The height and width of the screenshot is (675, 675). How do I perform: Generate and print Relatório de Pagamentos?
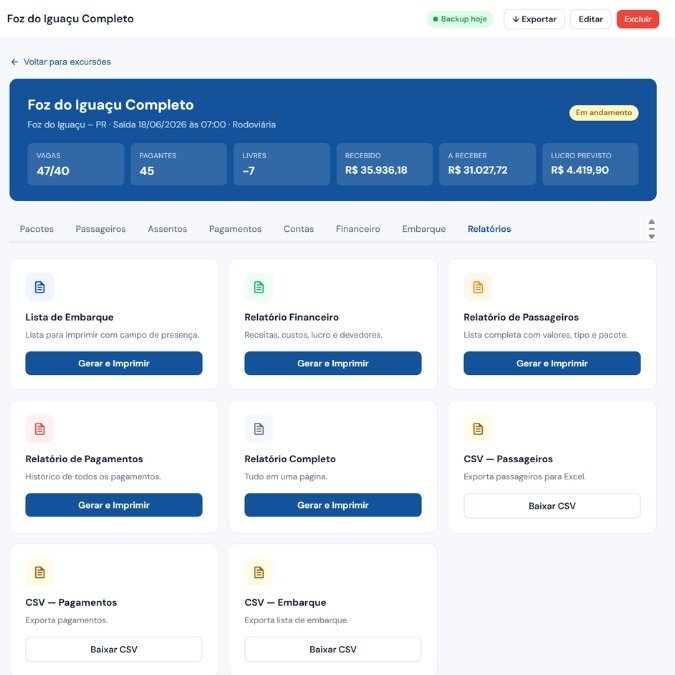[x=114, y=505]
